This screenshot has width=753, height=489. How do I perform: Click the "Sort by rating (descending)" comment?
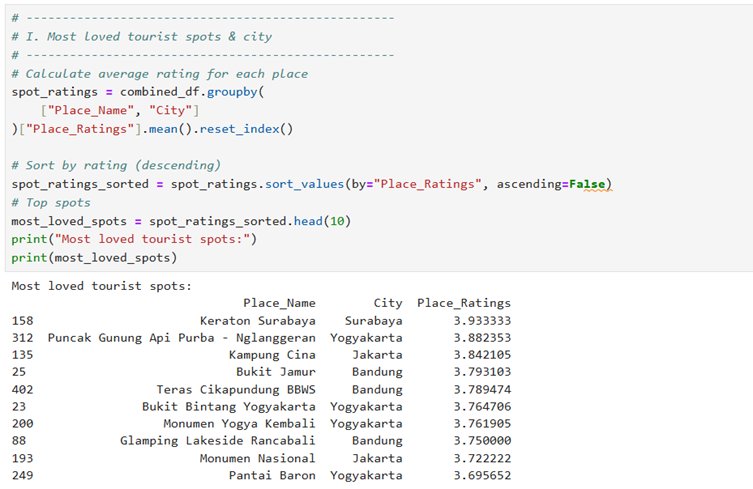pos(122,165)
